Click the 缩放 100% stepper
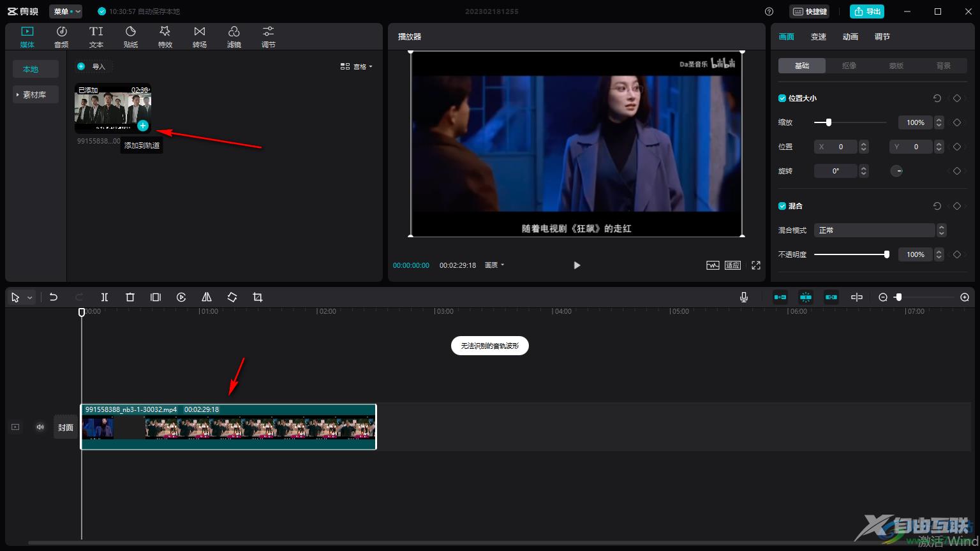 (x=939, y=122)
